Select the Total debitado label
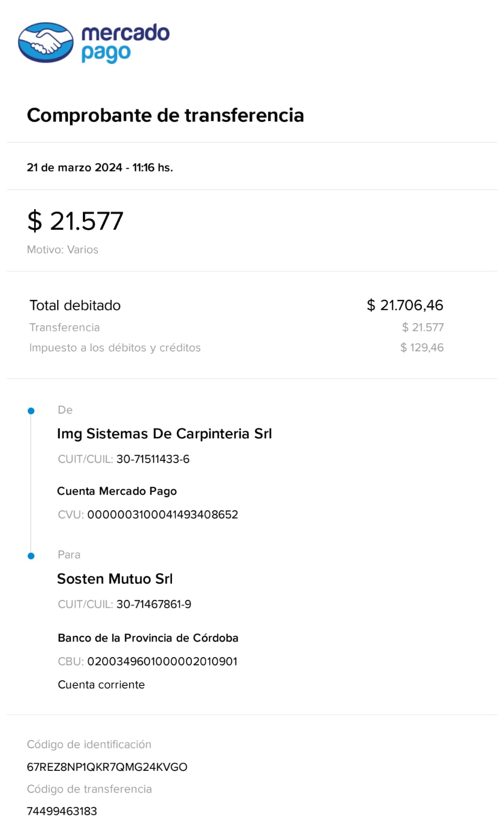The image size is (504, 839). coord(75,305)
